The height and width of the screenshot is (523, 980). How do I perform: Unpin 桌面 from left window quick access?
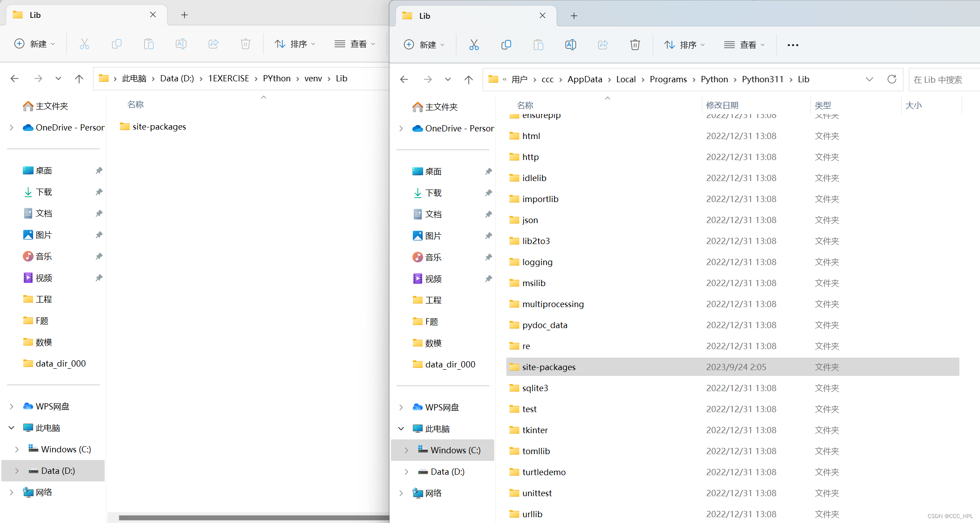[99, 170]
